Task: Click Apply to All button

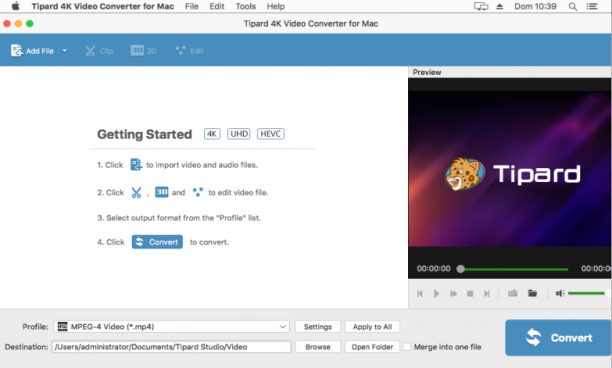Action: 372,327
